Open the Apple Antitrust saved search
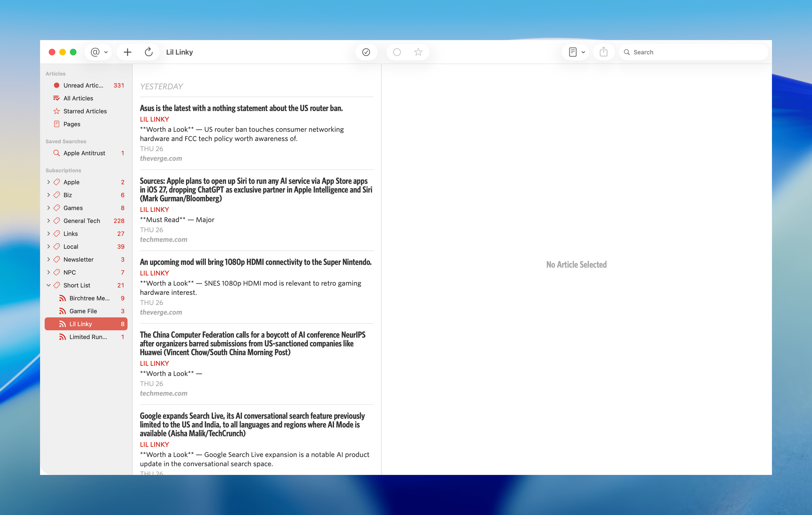The height and width of the screenshot is (515, 812). pos(86,153)
